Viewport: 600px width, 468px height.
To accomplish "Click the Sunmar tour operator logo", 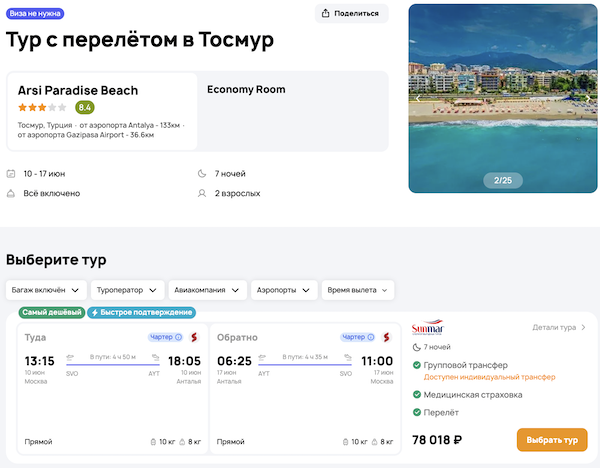I will (x=426, y=328).
